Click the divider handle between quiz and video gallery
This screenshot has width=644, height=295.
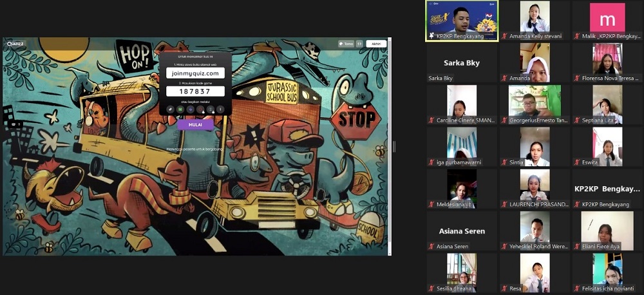click(395, 147)
